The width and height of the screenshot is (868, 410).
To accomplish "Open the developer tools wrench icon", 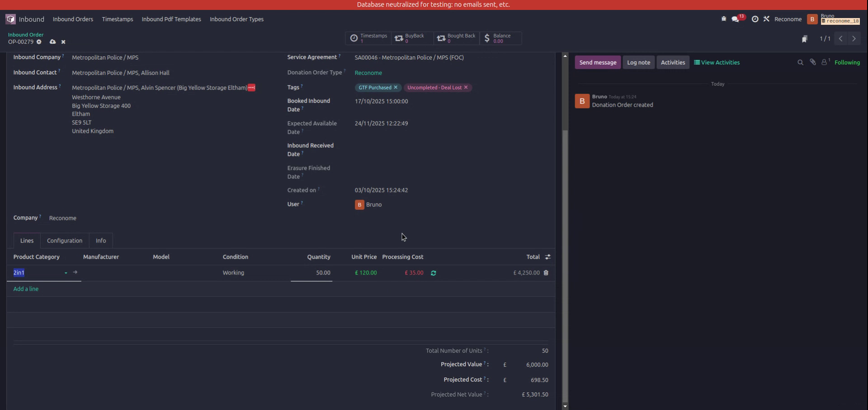I will tap(767, 19).
